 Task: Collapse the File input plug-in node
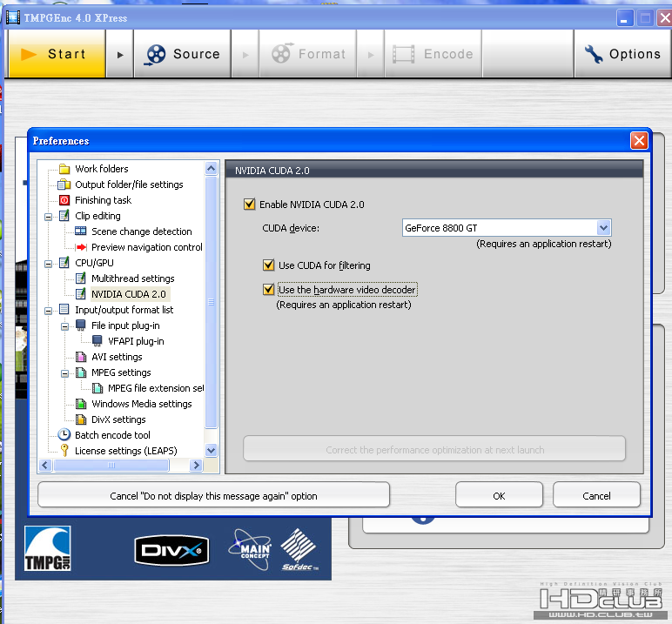tap(64, 326)
